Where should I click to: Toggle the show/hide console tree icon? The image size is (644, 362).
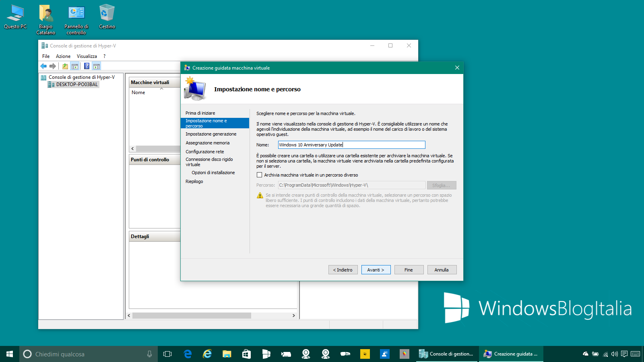pyautogui.click(x=75, y=66)
